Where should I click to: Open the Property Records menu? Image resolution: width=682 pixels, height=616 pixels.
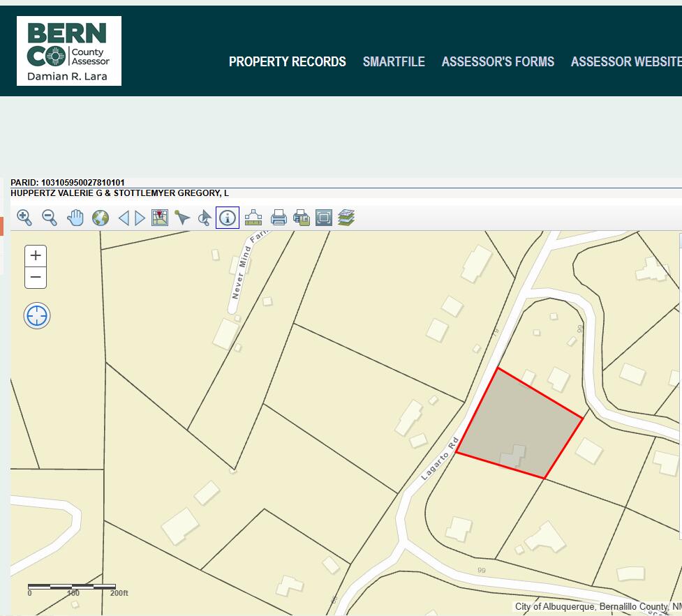point(287,61)
